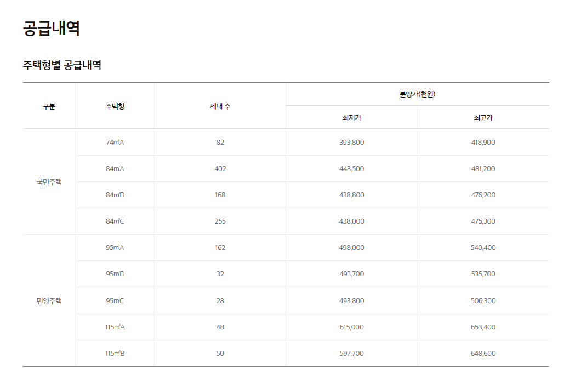Select the 498,000 lowest price for 95㎡A
The width and height of the screenshot is (581, 392).
tap(351, 247)
